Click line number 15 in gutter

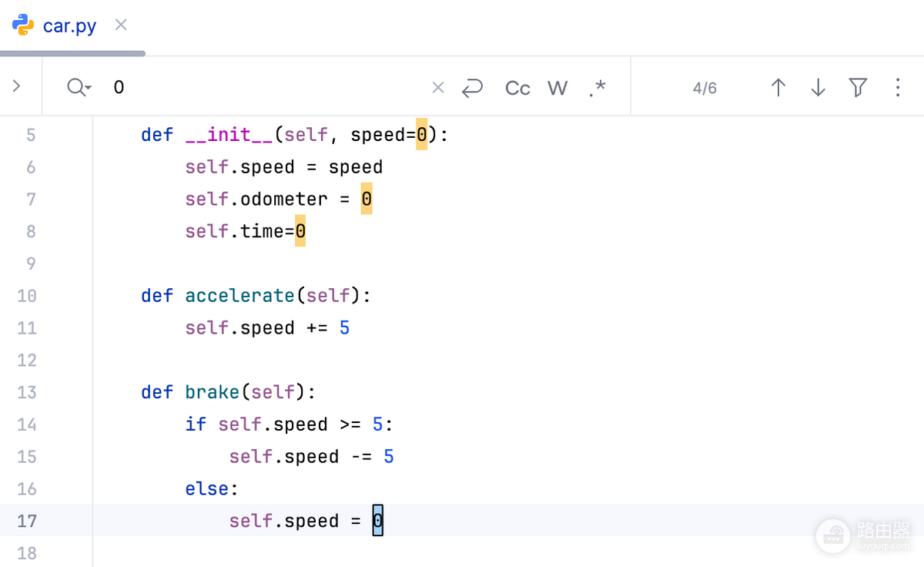click(26, 457)
